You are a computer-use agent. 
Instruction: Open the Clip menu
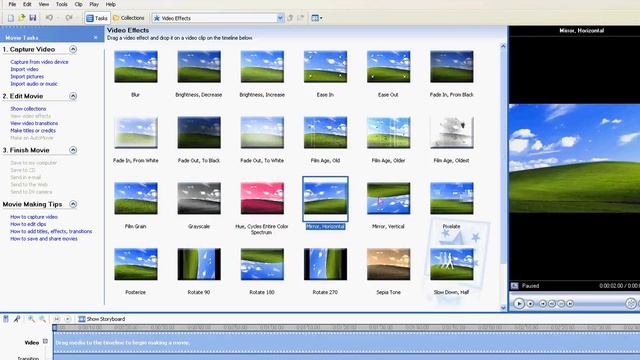tap(78, 4)
